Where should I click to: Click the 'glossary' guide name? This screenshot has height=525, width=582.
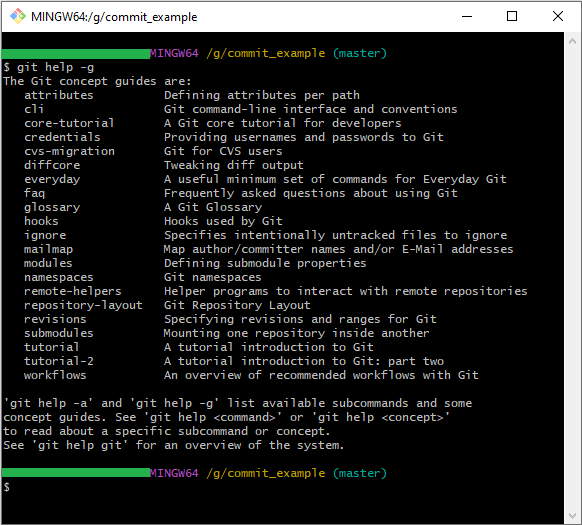[x=52, y=207]
